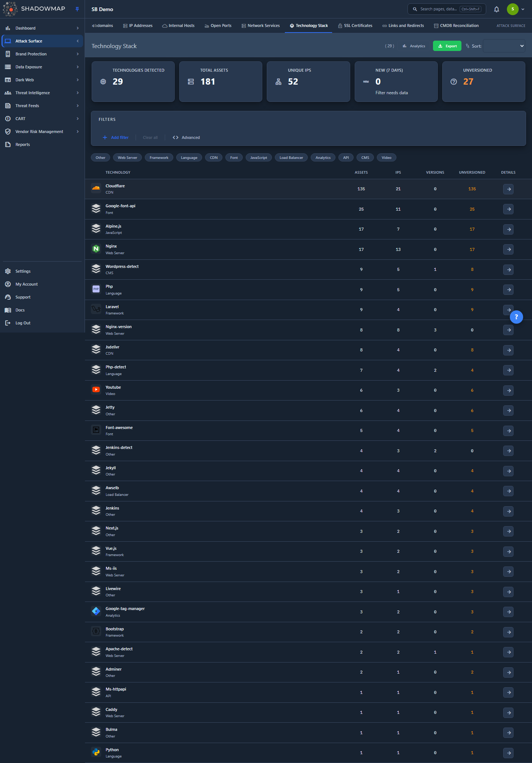Click the green Export button
This screenshot has width=532, height=763.
click(447, 46)
